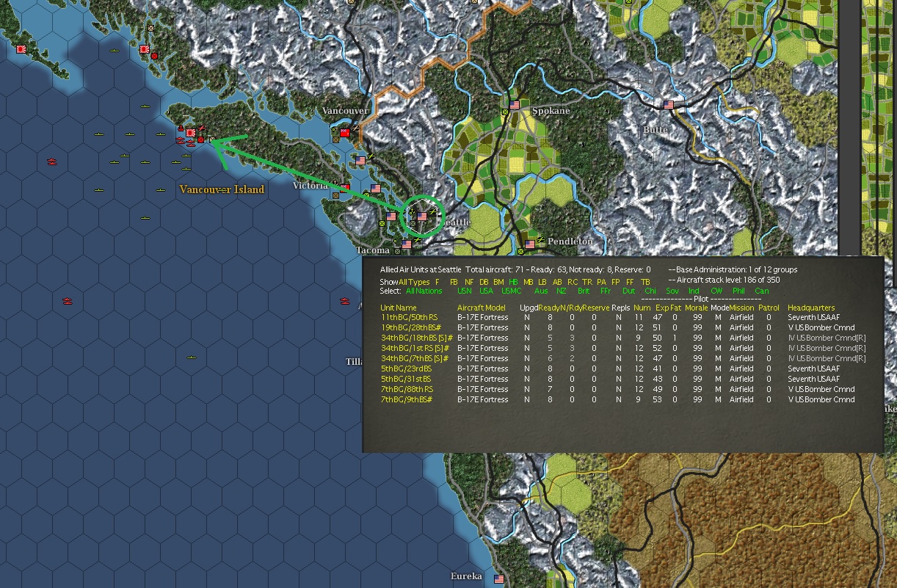Viewport: 897px width, 588px height.
Task: Enable the RC recon type filter
Action: 573,282
